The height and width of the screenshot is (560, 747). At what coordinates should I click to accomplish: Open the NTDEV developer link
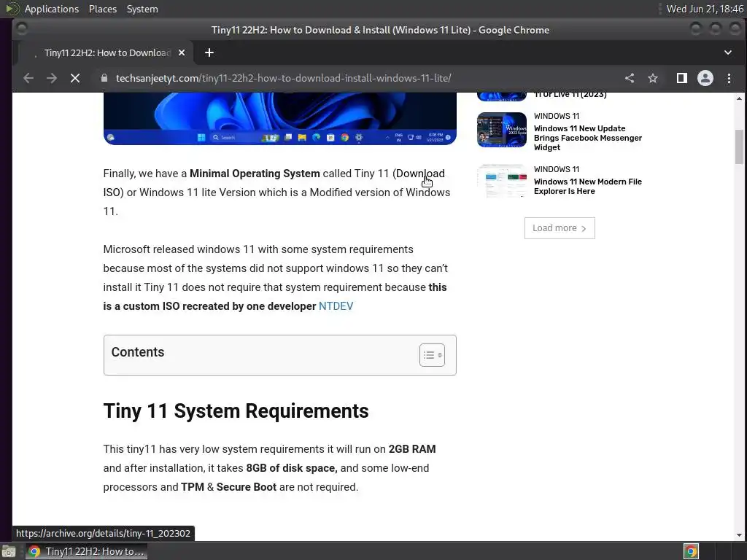tap(336, 306)
